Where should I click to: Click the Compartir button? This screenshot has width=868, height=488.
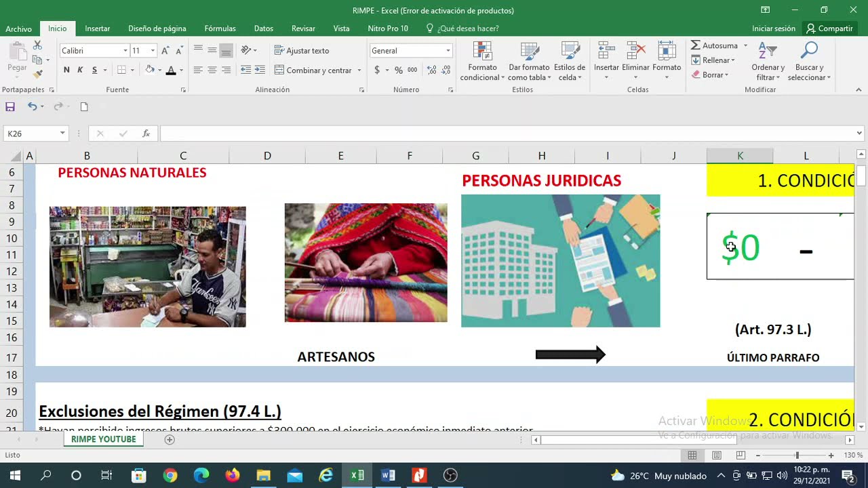click(829, 28)
